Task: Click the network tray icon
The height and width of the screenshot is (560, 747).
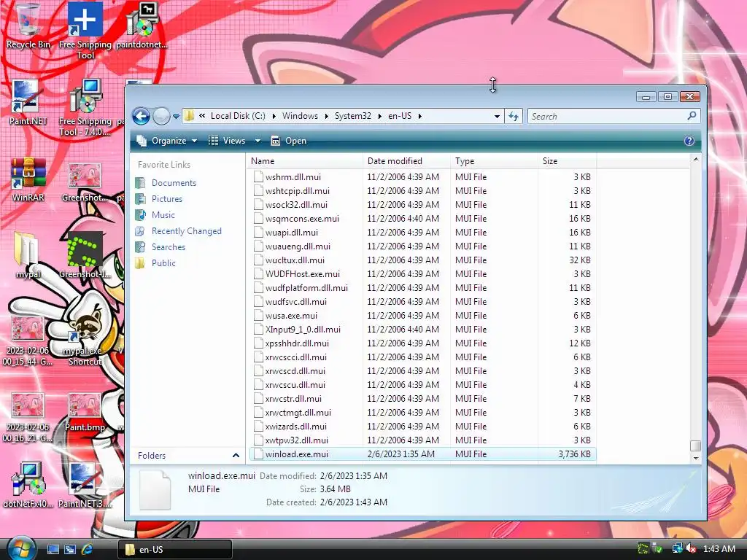Action: coord(678,549)
